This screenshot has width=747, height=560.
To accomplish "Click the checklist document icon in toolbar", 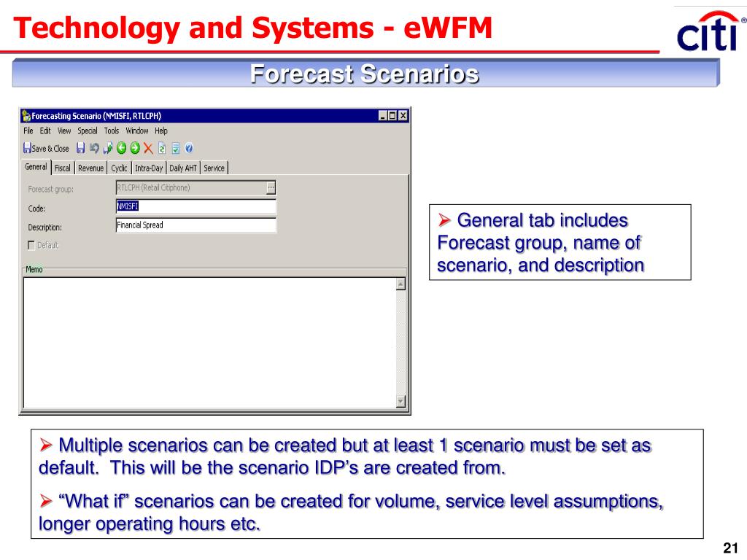I will (x=175, y=149).
